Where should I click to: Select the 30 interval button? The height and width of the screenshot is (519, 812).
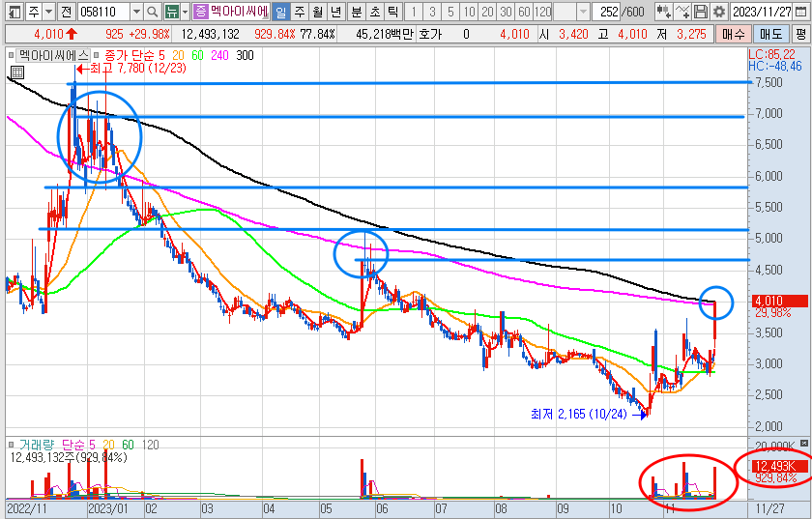[x=506, y=11]
